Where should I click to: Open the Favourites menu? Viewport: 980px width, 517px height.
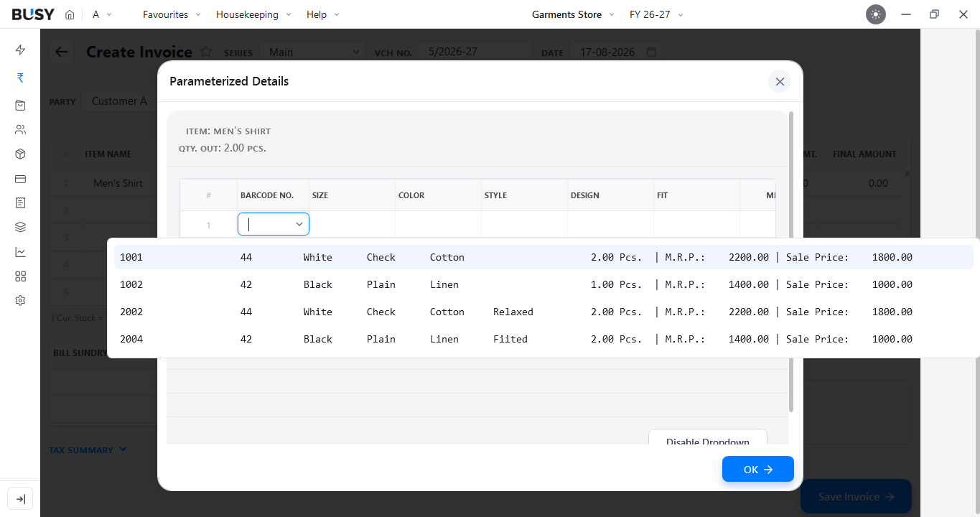[x=172, y=14]
